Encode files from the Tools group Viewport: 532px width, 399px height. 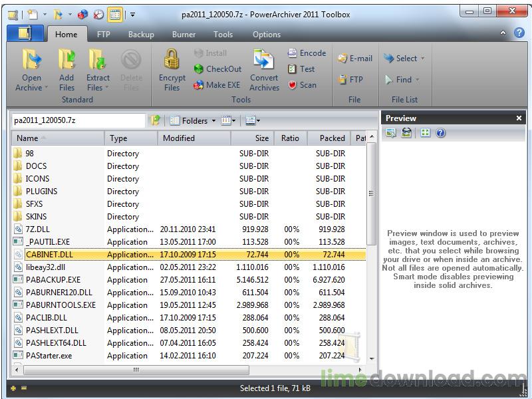pyautogui.click(x=308, y=53)
